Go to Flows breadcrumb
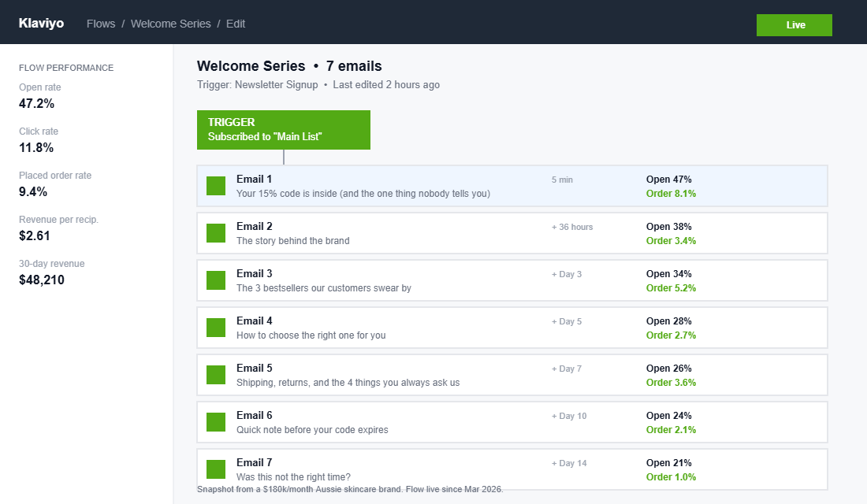867x504 pixels. click(x=101, y=24)
